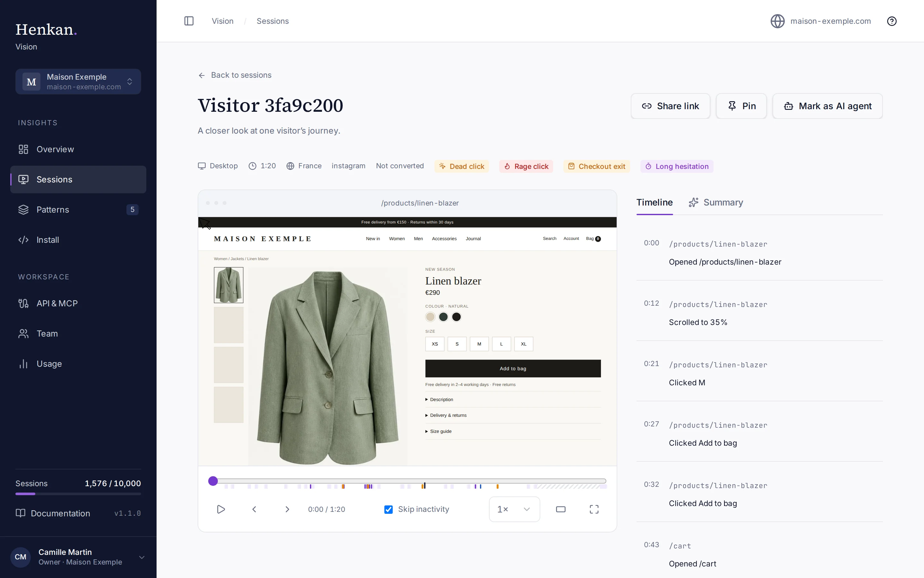924x578 pixels.
Task: Expand Delivery & returns in replay
Action: point(513,415)
